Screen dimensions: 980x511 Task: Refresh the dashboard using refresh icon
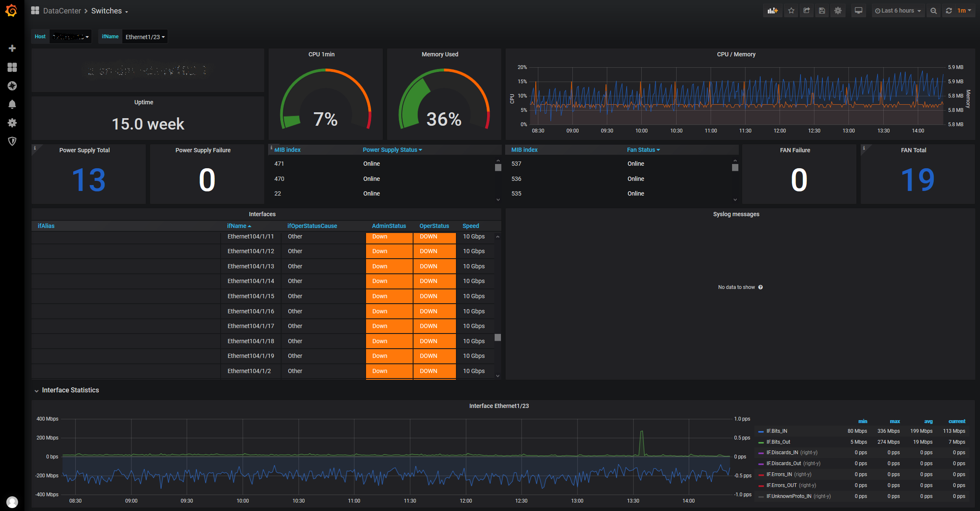pyautogui.click(x=949, y=11)
